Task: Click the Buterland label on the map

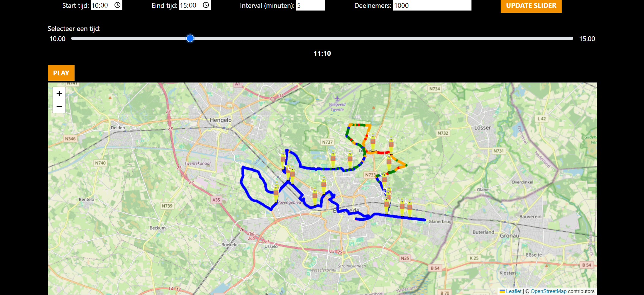Action: (x=483, y=232)
